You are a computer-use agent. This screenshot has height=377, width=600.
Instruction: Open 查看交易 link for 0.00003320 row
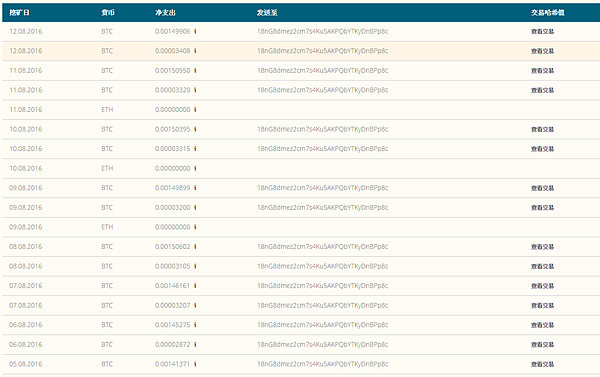pyautogui.click(x=542, y=90)
